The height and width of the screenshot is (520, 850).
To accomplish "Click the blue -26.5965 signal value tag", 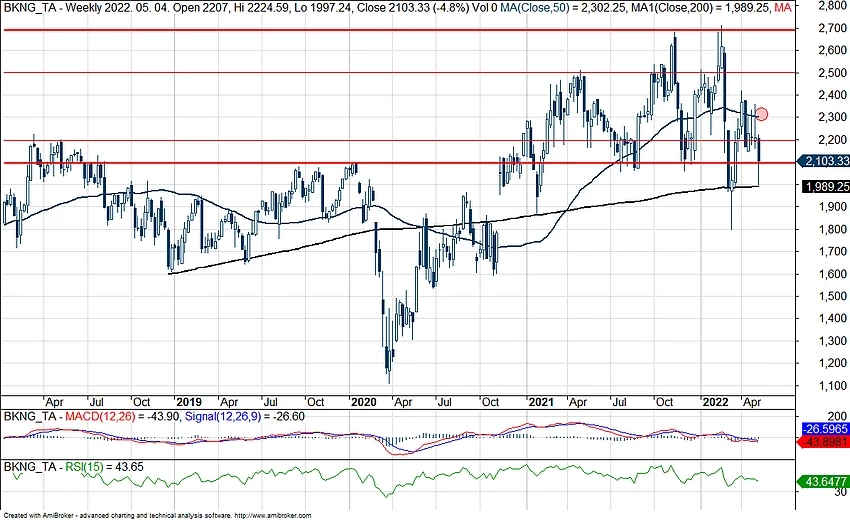I will 825,429.
